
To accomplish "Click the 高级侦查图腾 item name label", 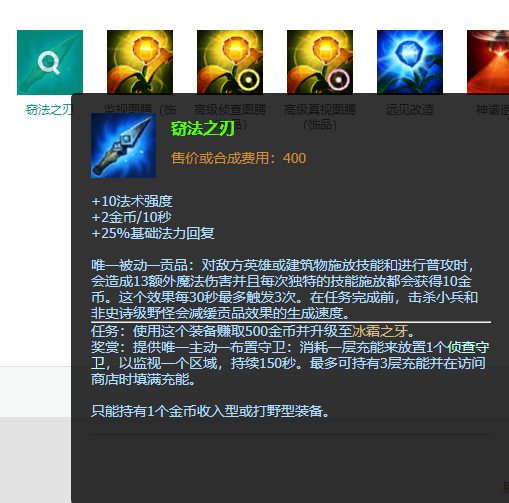I will click(230, 110).
